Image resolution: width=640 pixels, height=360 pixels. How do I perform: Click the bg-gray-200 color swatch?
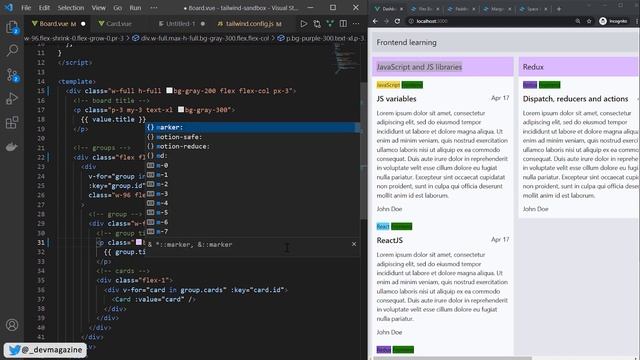[x=169, y=91]
